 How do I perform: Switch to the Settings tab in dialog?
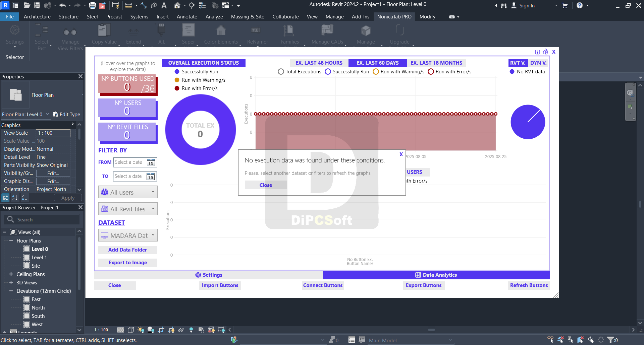(x=208, y=275)
